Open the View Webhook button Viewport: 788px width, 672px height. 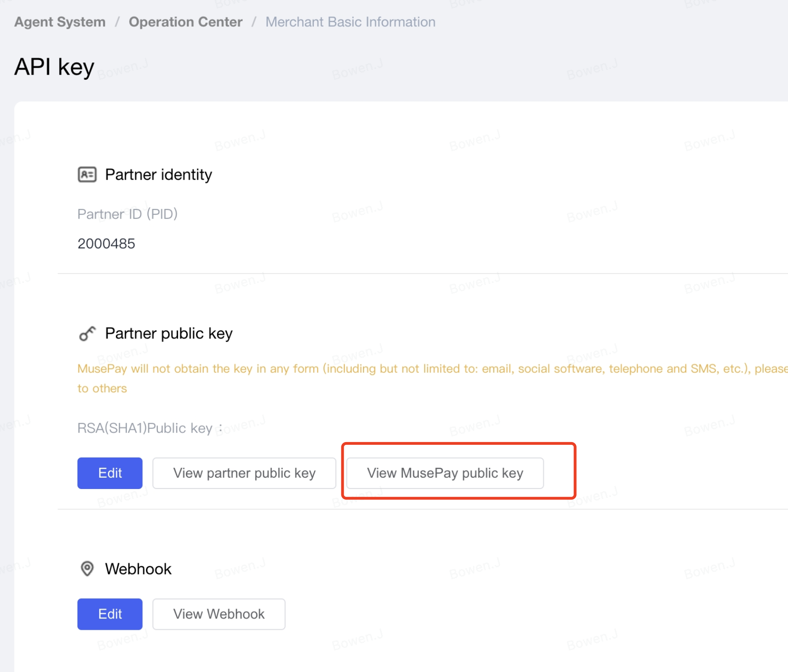(x=219, y=614)
